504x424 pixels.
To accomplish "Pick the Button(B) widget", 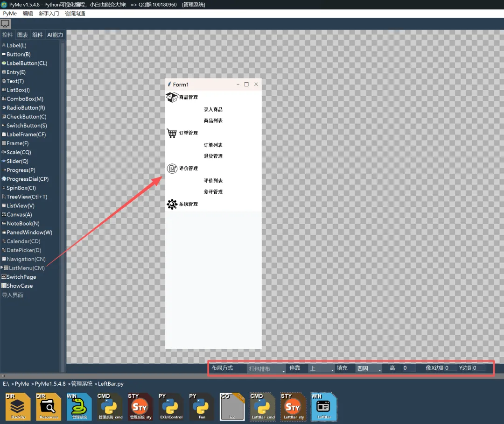I will [16, 54].
